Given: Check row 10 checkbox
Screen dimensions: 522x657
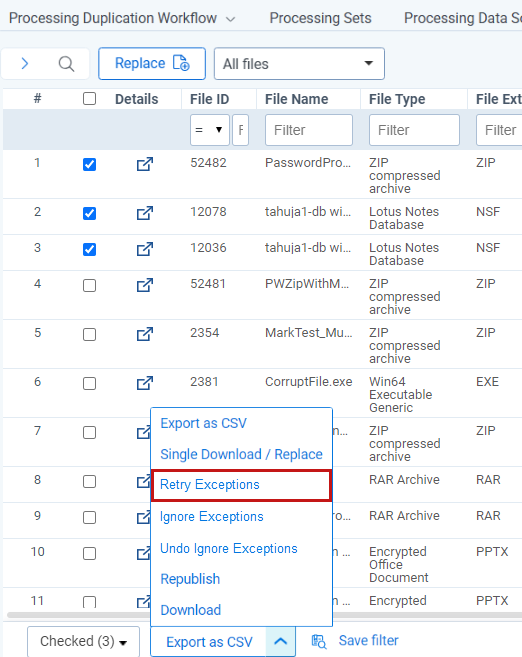Looking at the screenshot, I should (x=89, y=554).
